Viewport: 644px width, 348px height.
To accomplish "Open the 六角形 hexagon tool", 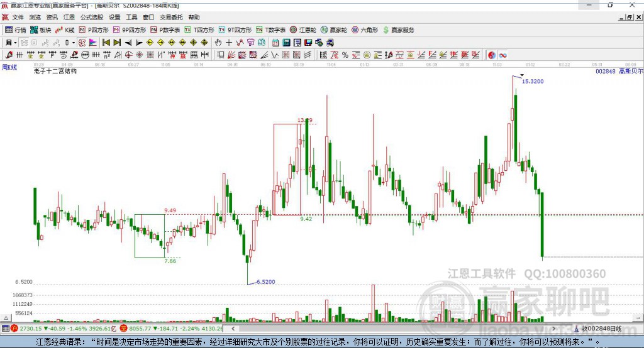I will (x=365, y=30).
